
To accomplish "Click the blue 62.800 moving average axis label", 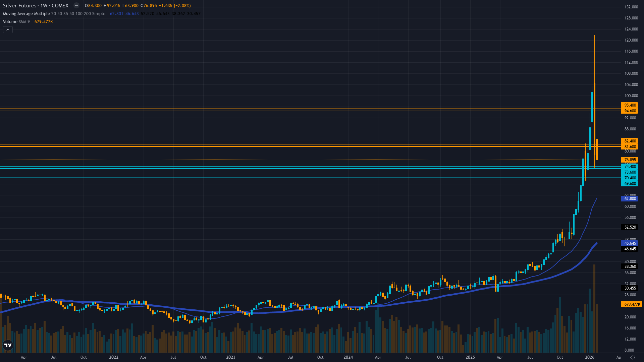I will tap(630, 199).
